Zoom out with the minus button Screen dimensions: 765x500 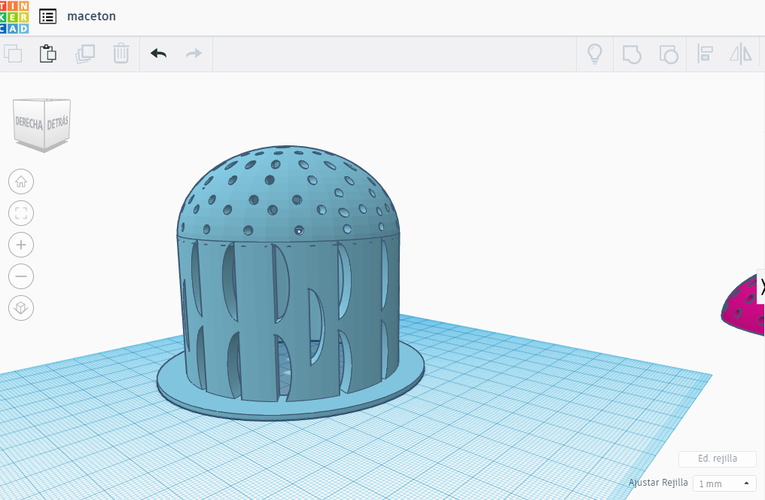21,277
